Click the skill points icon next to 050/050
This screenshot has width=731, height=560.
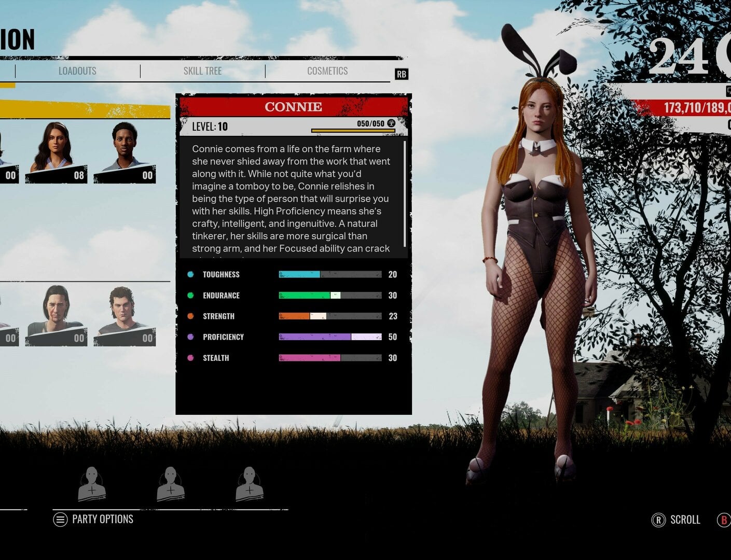(391, 123)
